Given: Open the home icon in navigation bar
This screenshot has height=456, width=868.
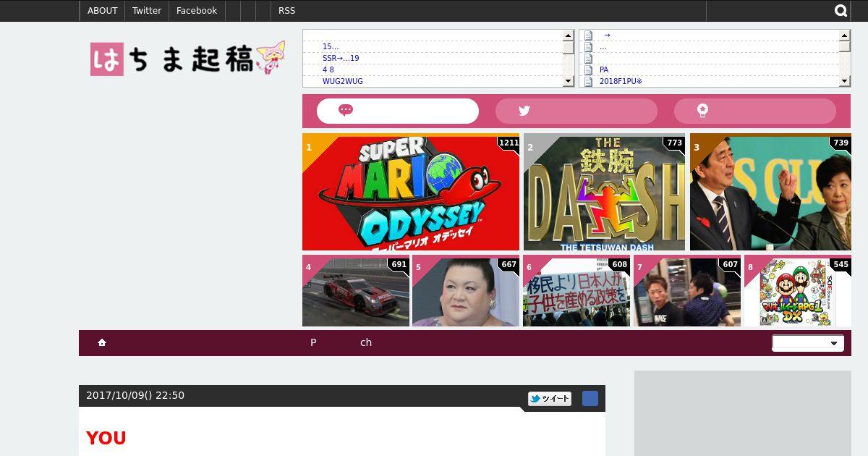Looking at the screenshot, I should pos(102,342).
